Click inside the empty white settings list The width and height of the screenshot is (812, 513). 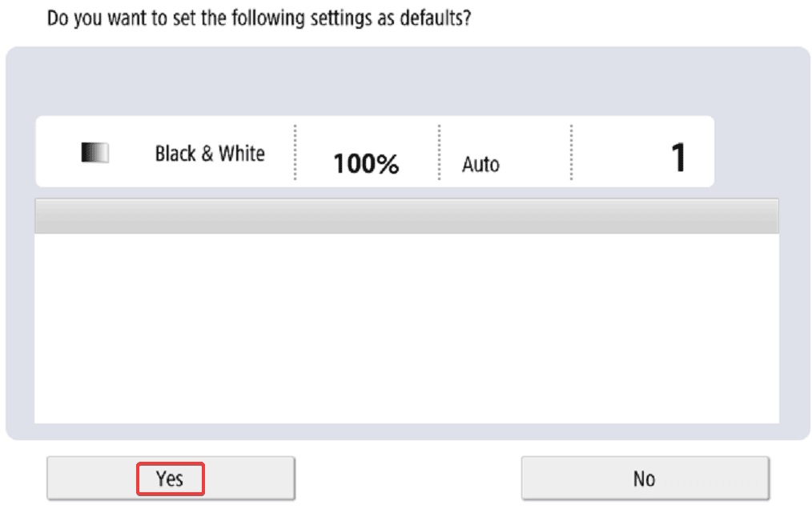tap(406, 328)
